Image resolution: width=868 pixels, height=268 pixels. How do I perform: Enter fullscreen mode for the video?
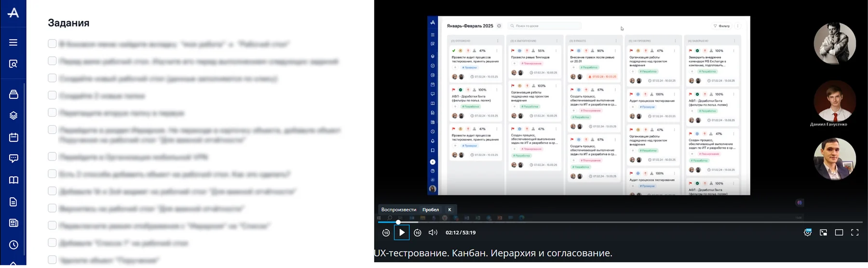855,232
